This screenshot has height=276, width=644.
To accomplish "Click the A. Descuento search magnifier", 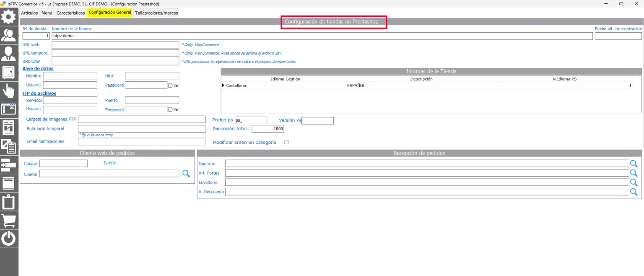I will 634,192.
